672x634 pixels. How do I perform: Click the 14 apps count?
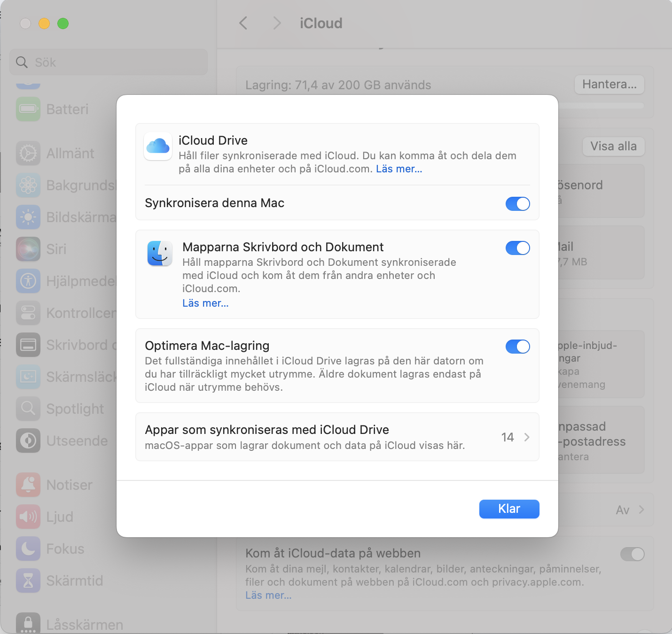pos(508,437)
